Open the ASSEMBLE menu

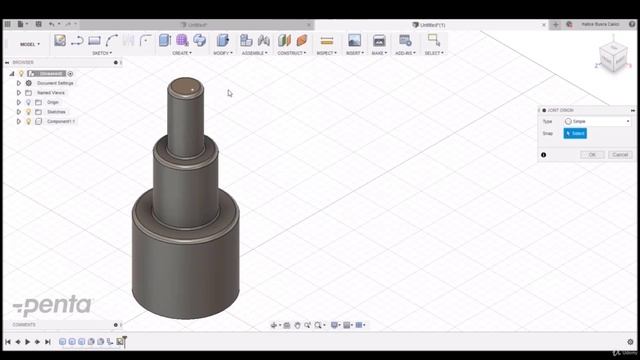[x=255, y=53]
